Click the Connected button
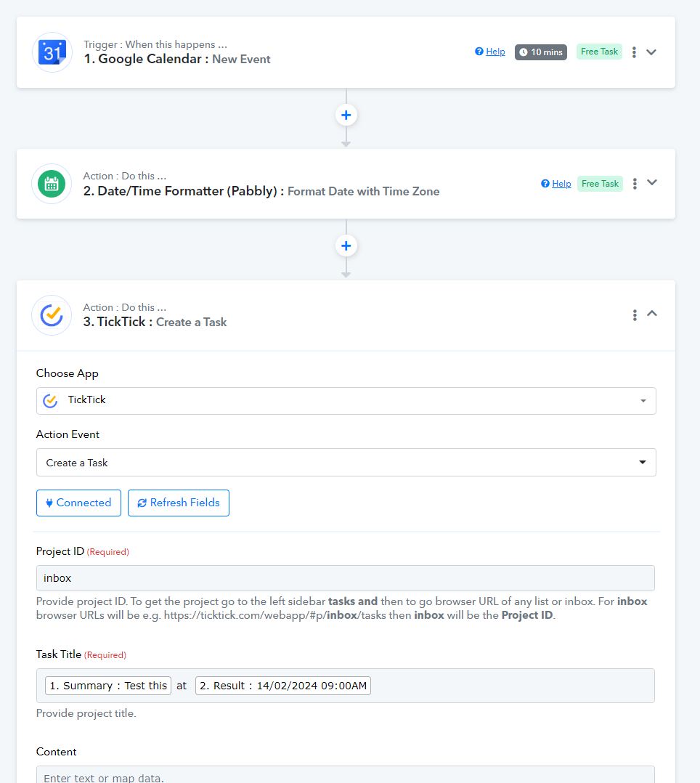The image size is (700, 783). coord(79,503)
